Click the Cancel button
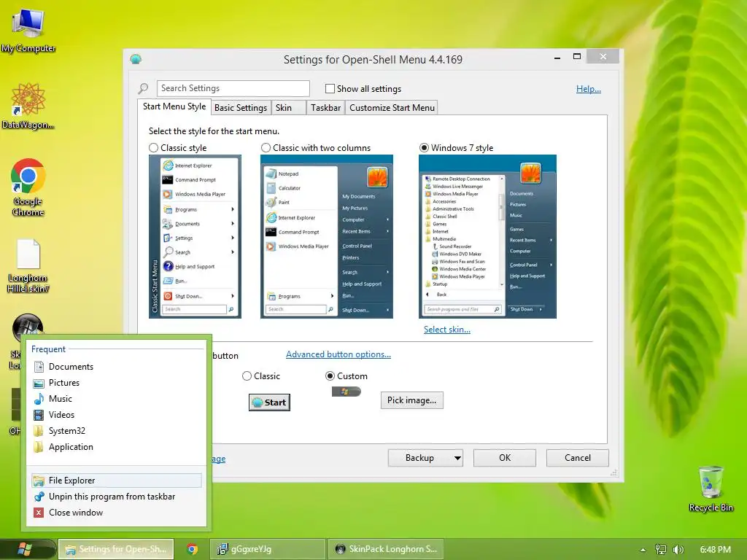 coord(578,458)
